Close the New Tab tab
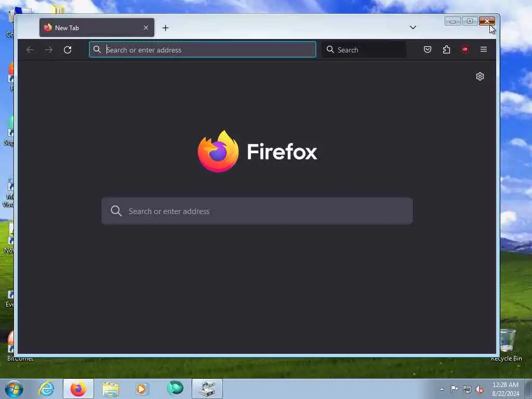532x399 pixels. tap(146, 28)
